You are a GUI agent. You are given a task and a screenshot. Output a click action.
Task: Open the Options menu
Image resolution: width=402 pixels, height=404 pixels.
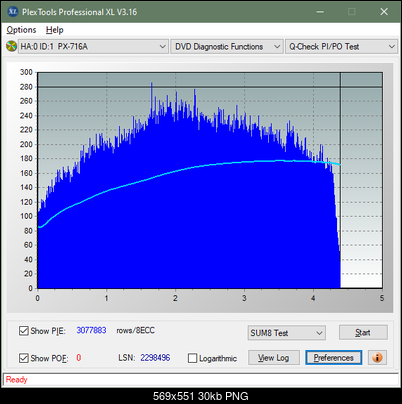click(21, 30)
